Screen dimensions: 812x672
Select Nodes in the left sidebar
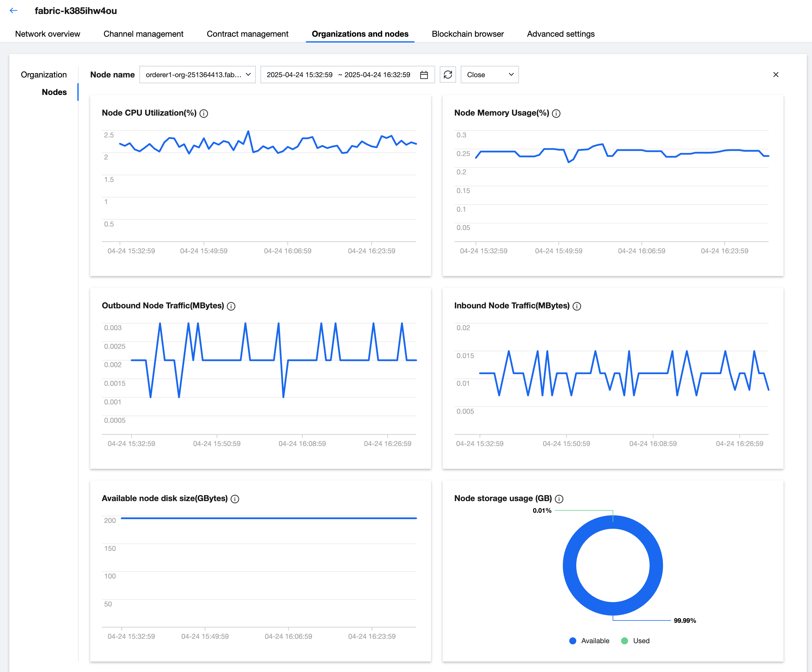click(54, 92)
